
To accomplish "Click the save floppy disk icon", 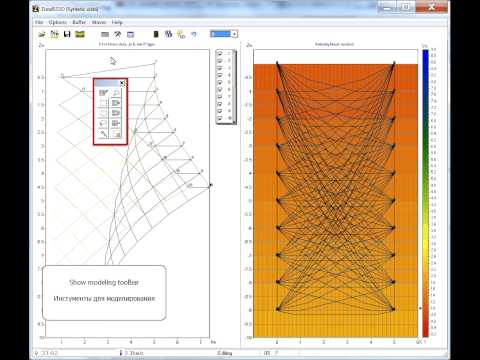I will click(67, 34).
